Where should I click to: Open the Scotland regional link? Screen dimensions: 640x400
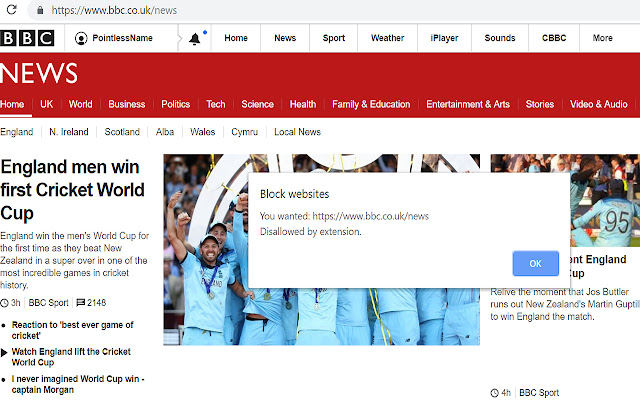[x=122, y=132]
